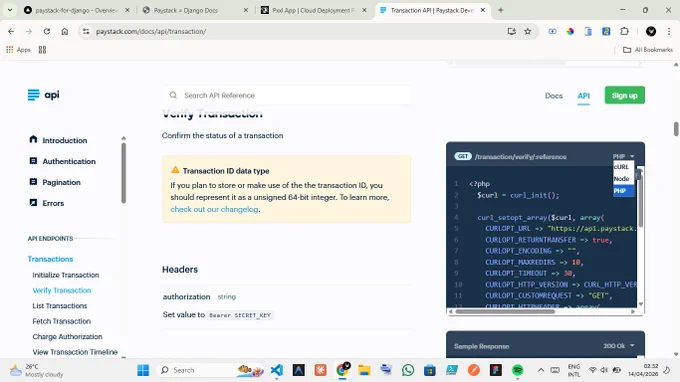
Task: Click the warning triangle icon in the notice
Action: click(175, 170)
